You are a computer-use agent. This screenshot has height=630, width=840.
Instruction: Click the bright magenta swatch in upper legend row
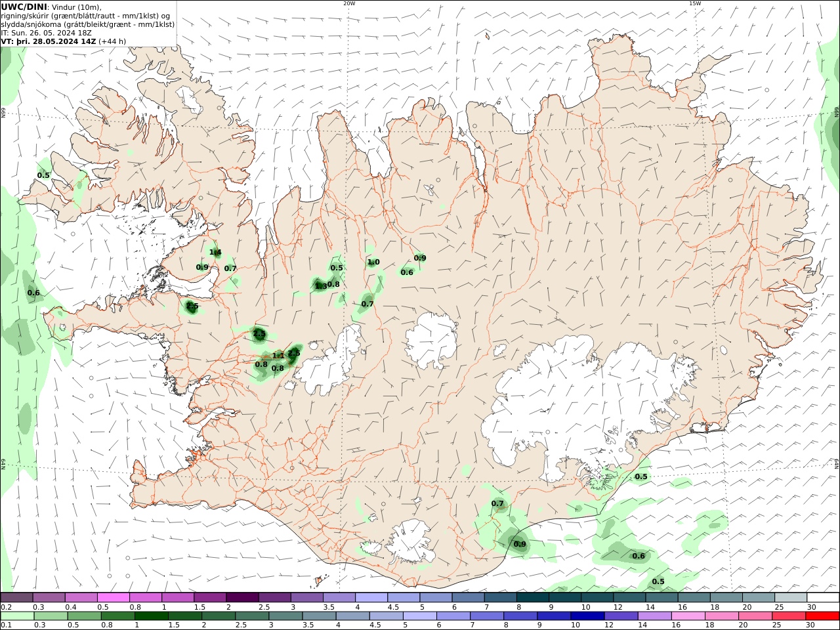(x=113, y=598)
